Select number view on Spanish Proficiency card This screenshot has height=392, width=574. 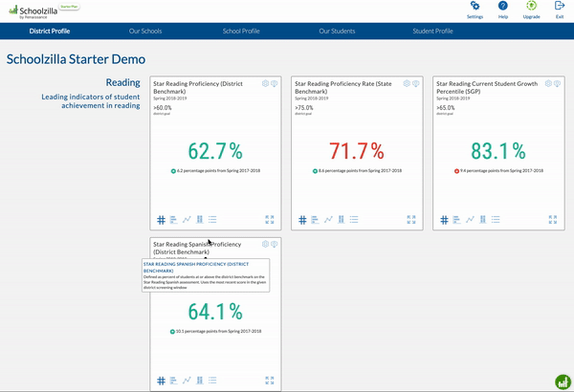(x=161, y=381)
